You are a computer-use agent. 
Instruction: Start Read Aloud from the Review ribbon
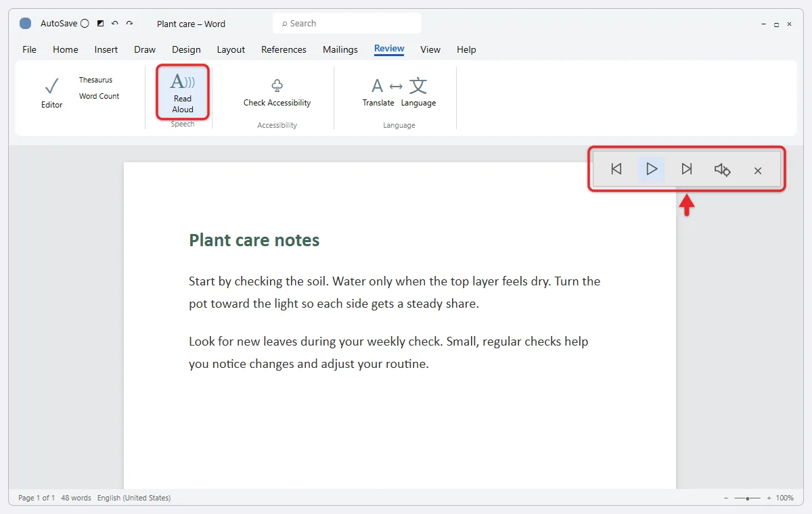[182, 91]
